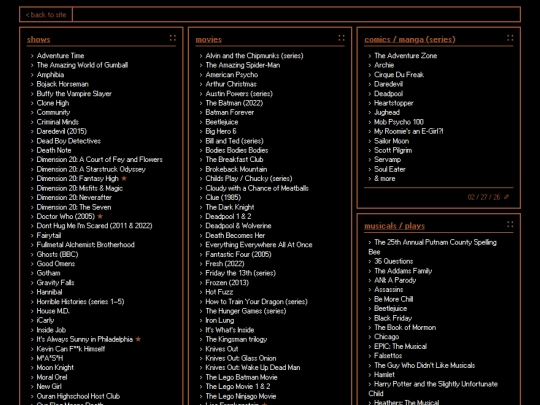Select 'The Lego Batman Movie' entry

coord(241,377)
